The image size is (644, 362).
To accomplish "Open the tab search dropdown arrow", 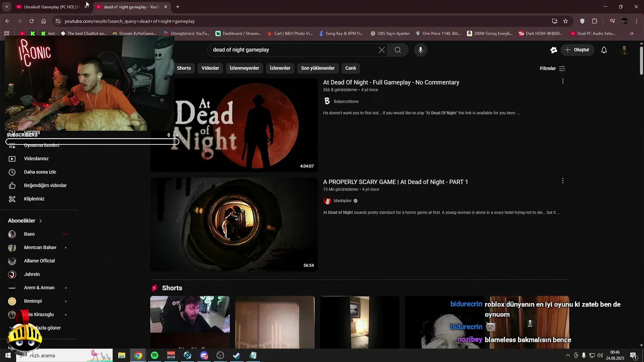I will (x=7, y=7).
